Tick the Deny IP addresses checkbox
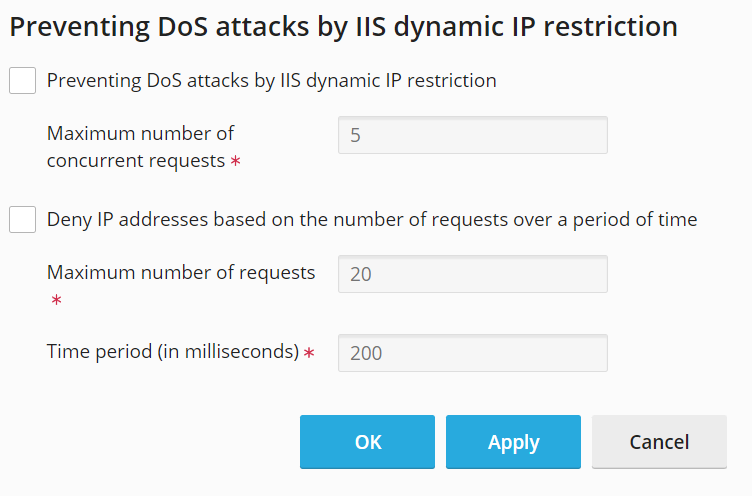Screen dimensions: 752x496 [23, 219]
